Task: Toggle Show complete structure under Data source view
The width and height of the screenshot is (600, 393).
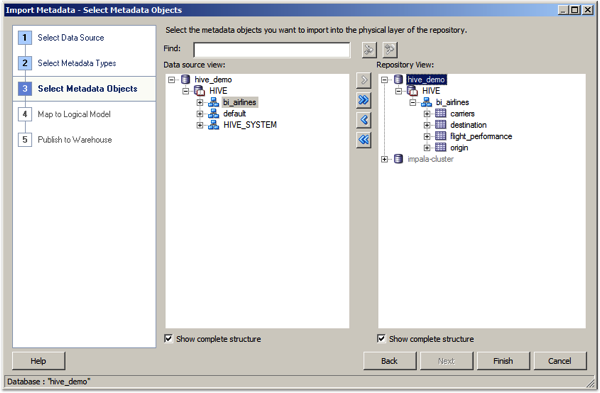Action: [168, 338]
